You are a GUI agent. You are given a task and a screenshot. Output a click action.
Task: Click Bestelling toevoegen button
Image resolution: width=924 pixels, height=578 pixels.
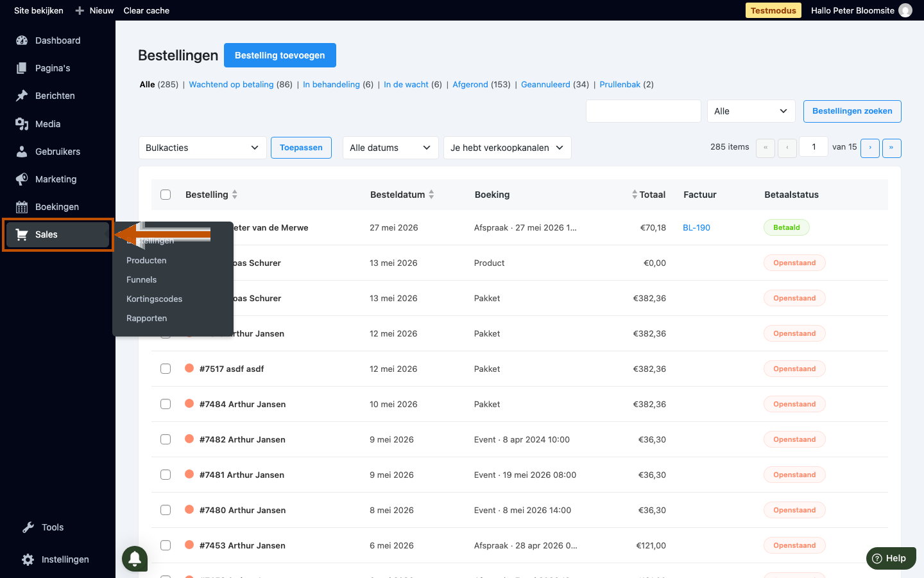tap(280, 55)
